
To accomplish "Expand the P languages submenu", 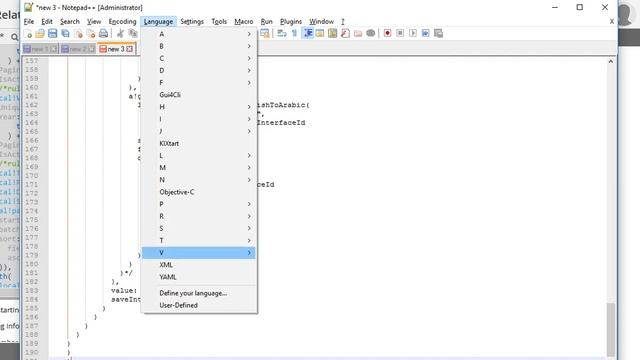I will (x=199, y=204).
